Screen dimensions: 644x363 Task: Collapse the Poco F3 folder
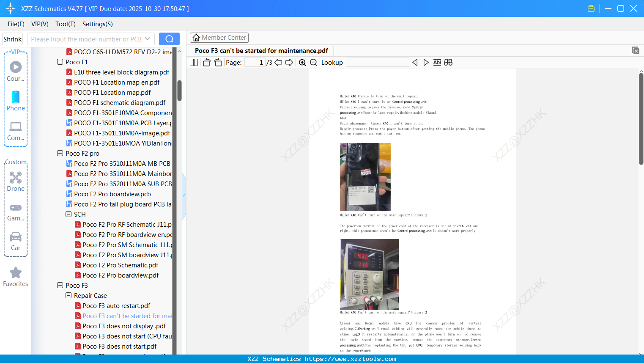click(x=60, y=285)
